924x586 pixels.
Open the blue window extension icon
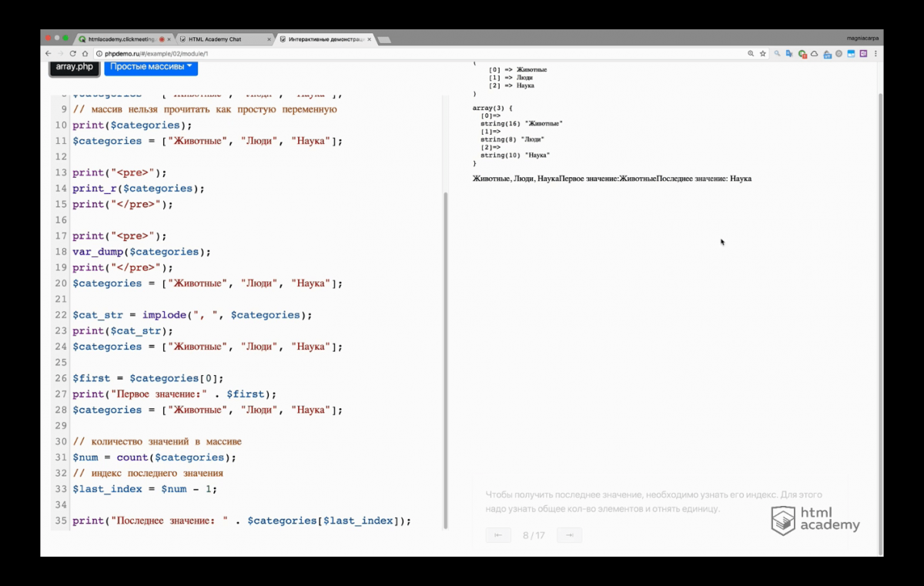(x=852, y=54)
